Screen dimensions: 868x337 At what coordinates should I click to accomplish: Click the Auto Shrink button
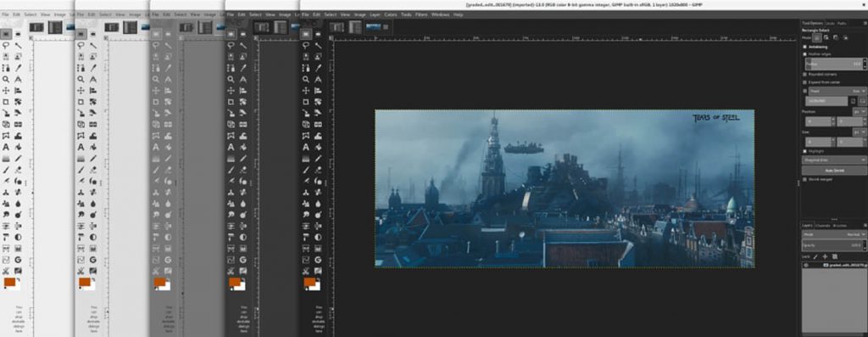pyautogui.click(x=834, y=170)
